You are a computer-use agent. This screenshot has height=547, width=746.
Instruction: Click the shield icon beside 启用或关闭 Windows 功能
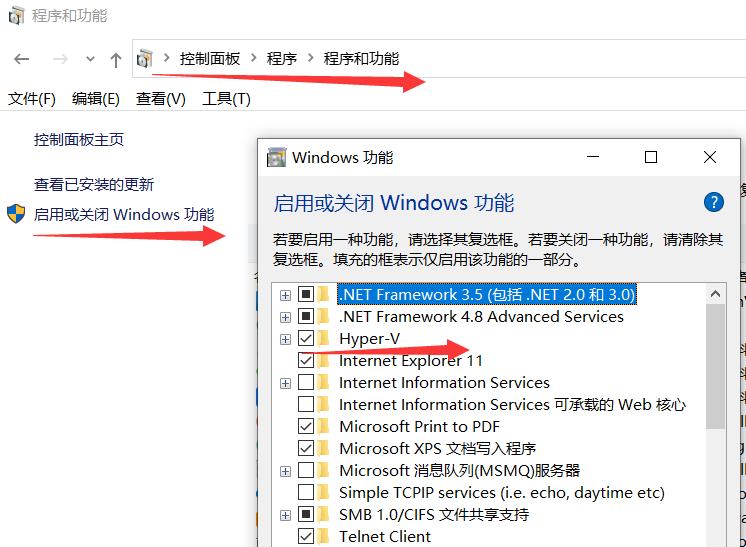(16, 214)
